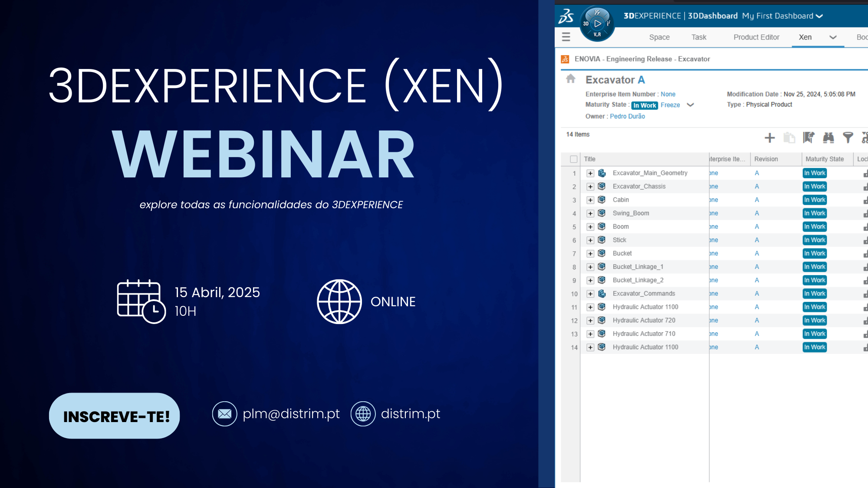Open the 3DS logo menu
This screenshot has height=488, width=868.
566,16
